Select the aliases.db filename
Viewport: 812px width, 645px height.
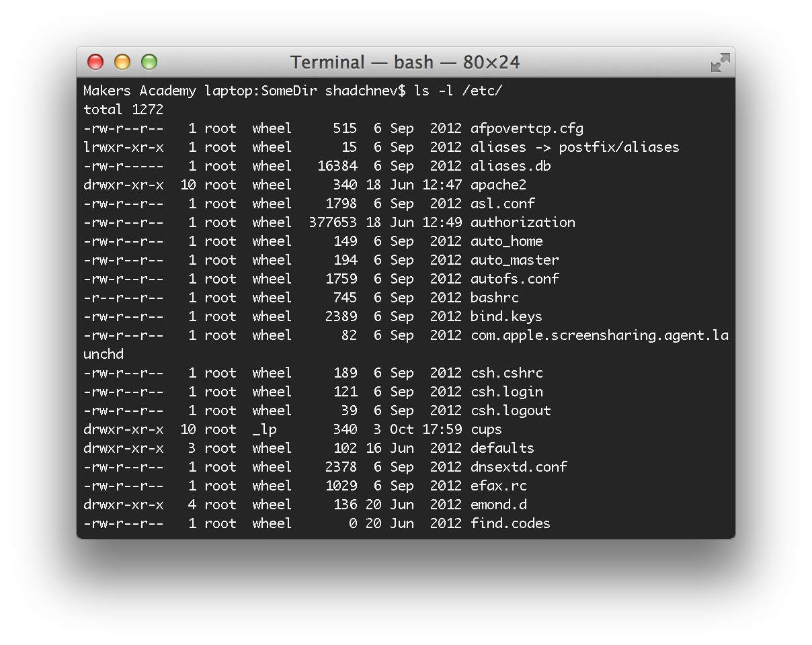511,166
